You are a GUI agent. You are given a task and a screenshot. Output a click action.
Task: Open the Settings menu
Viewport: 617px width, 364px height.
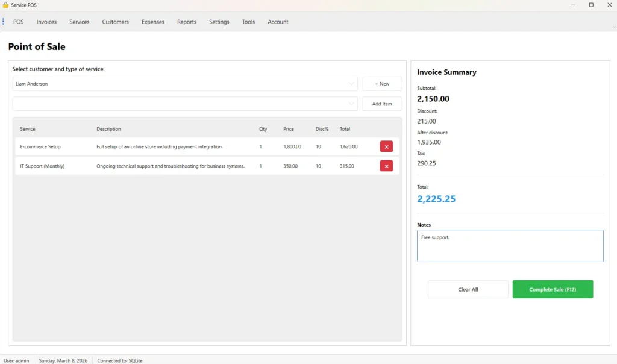pyautogui.click(x=219, y=22)
